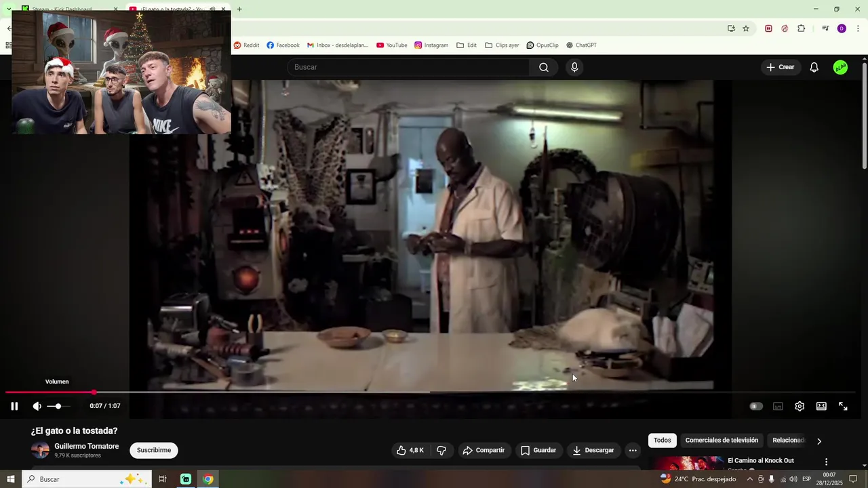Open the YouTube account avatar menu
The image size is (868, 488).
coord(840,67)
